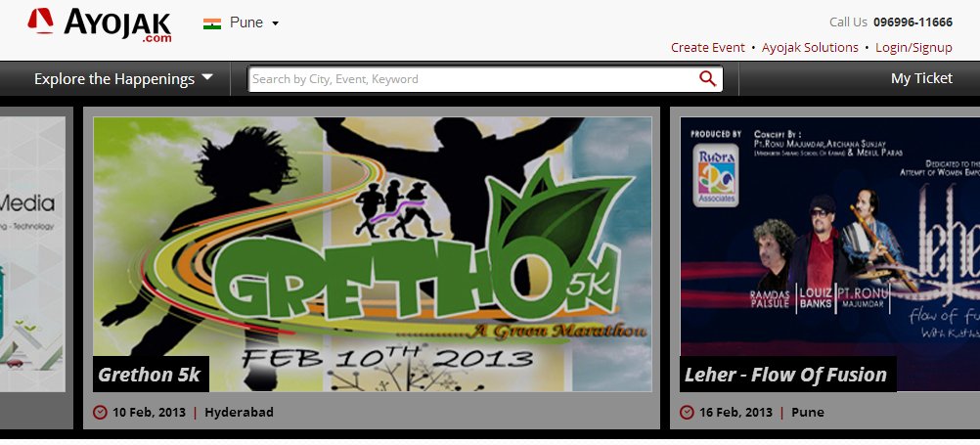The height and width of the screenshot is (445, 980).
Task: Click the clock icon beside 16 Feb, 2013
Action: [x=687, y=413]
